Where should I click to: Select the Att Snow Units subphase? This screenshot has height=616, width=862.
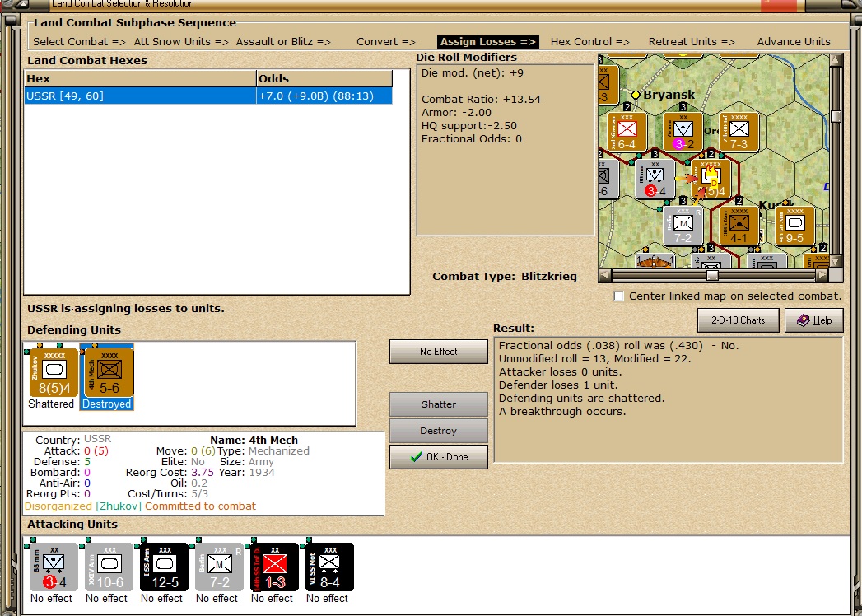tap(181, 42)
